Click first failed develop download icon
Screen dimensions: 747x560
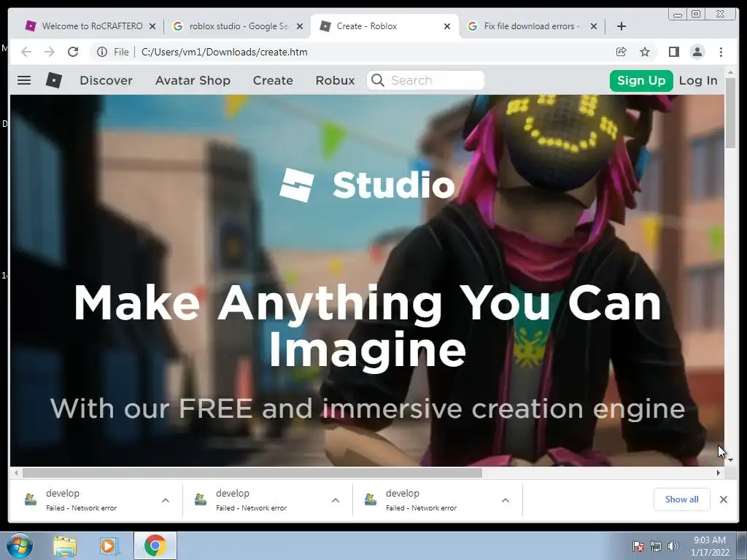31,499
